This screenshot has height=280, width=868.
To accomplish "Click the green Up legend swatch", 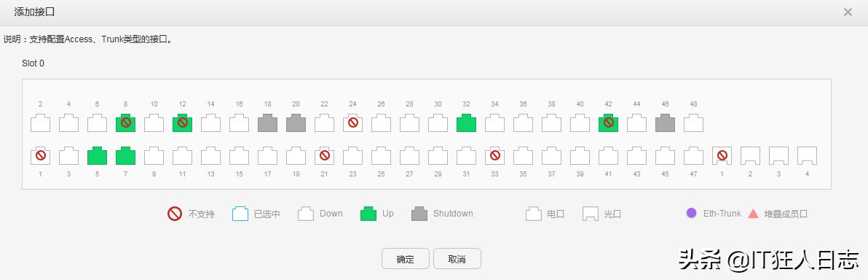I will pyautogui.click(x=368, y=214).
